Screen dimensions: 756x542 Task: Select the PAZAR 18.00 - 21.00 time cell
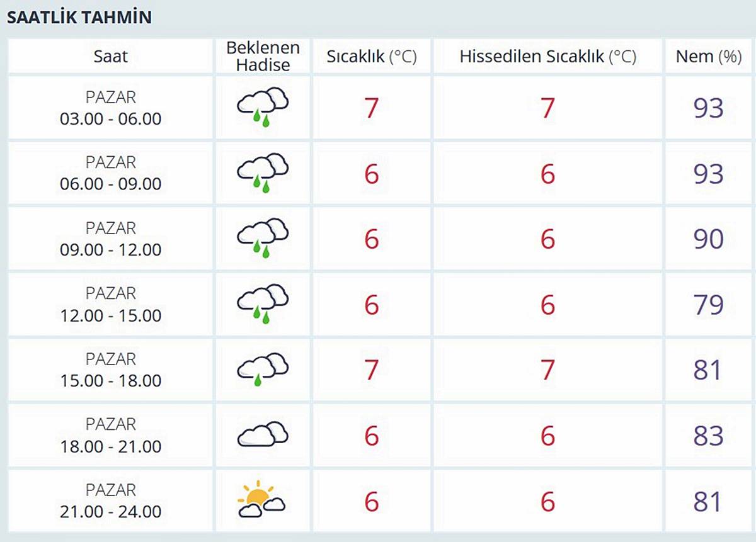[x=111, y=435]
